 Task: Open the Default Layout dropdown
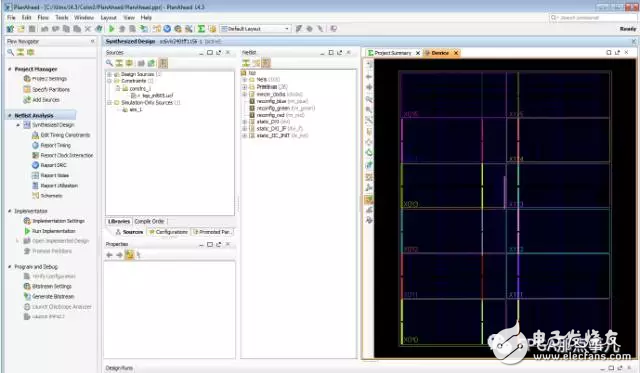click(255, 29)
